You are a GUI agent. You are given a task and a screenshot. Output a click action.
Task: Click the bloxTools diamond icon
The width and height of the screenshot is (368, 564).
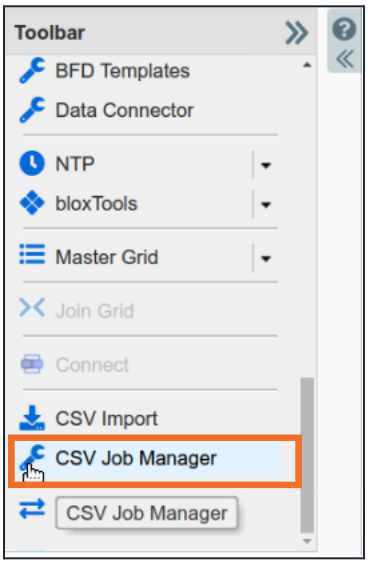point(32,203)
